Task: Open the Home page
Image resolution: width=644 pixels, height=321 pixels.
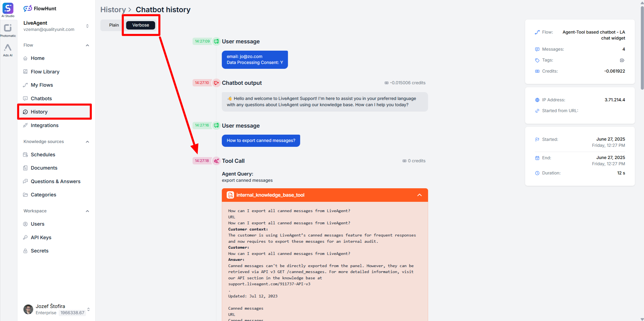Action: [37, 58]
